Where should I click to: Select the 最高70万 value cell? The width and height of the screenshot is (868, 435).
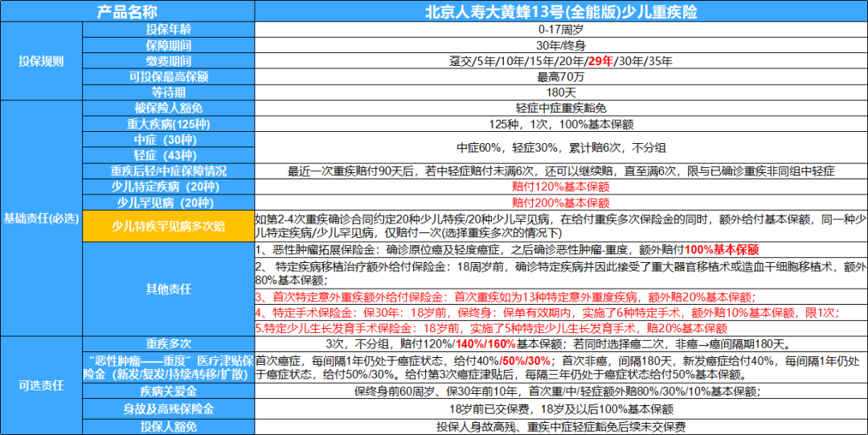tap(561, 76)
